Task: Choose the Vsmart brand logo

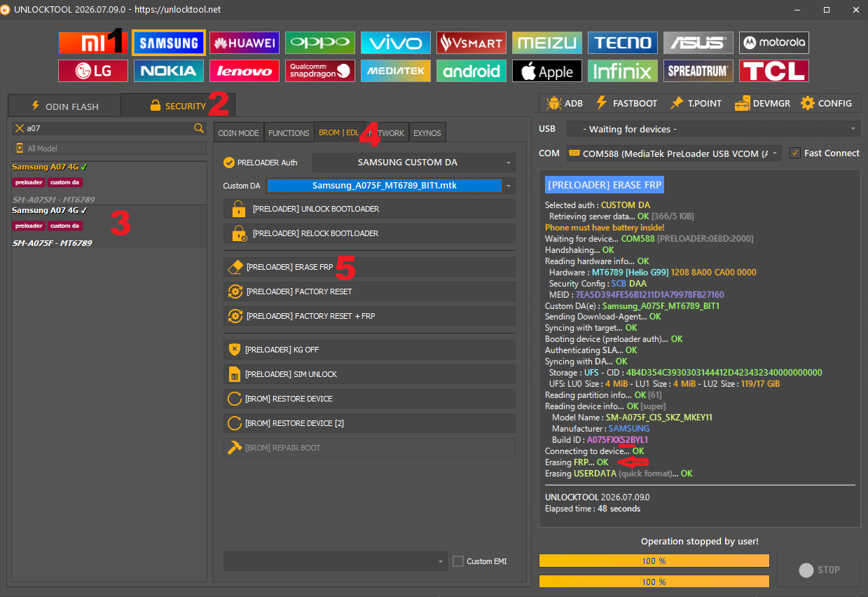Action: pos(471,43)
